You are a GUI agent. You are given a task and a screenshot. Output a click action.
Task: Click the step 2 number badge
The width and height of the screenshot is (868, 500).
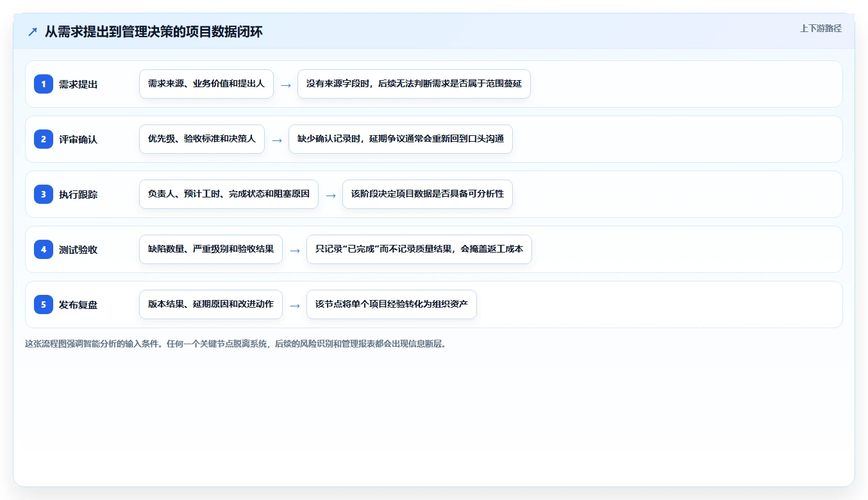coord(44,139)
